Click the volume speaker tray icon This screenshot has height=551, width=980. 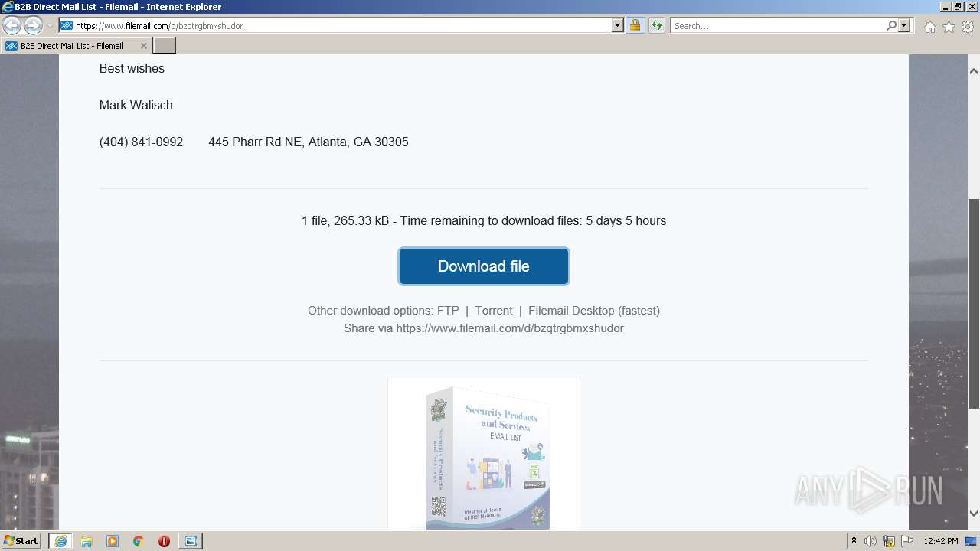pos(871,541)
